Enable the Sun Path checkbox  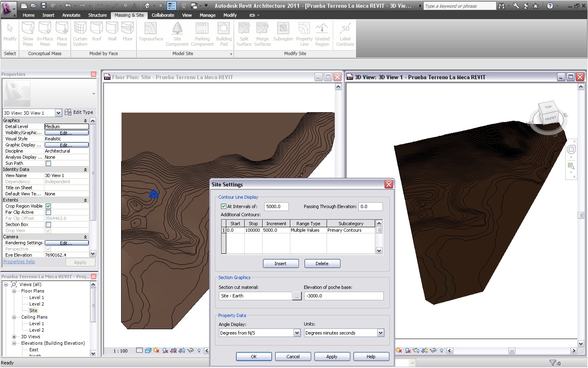coord(48,164)
